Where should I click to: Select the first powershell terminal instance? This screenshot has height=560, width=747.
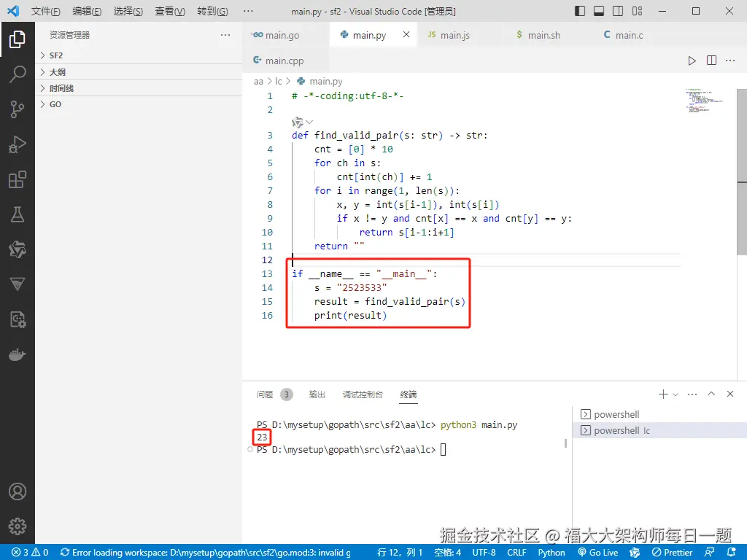(659, 414)
